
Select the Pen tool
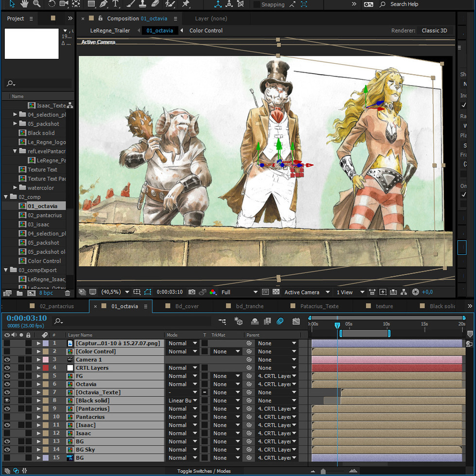point(103,4)
